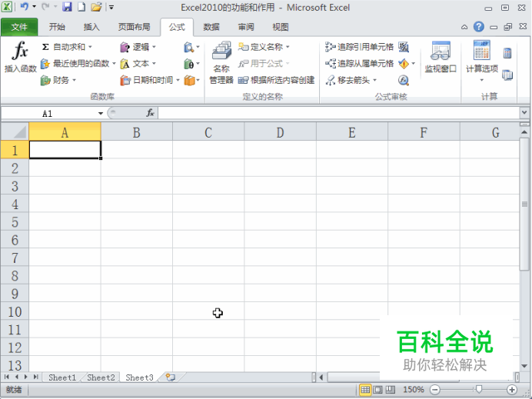Select the Sheet1 worksheet tab
This screenshot has width=532, height=399.
62,377
